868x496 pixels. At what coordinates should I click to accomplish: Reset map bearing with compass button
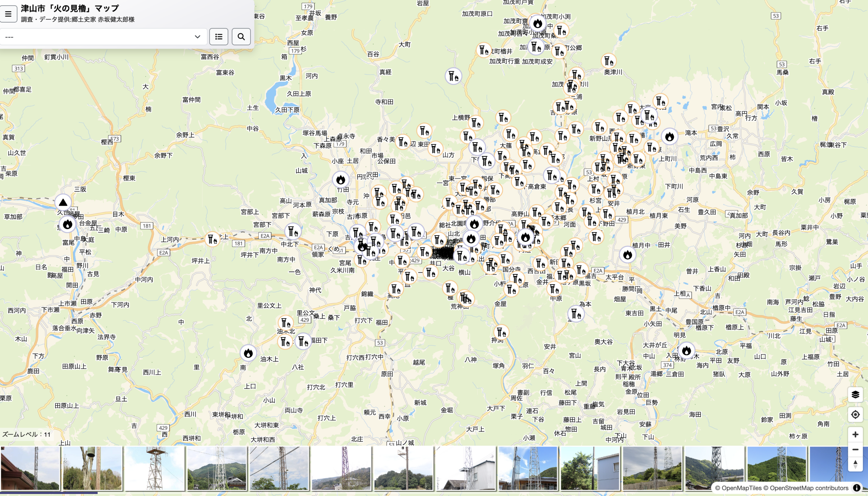click(855, 464)
